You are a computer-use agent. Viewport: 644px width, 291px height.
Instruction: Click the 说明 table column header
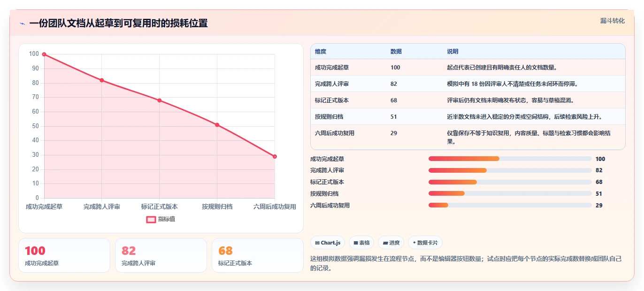point(452,52)
